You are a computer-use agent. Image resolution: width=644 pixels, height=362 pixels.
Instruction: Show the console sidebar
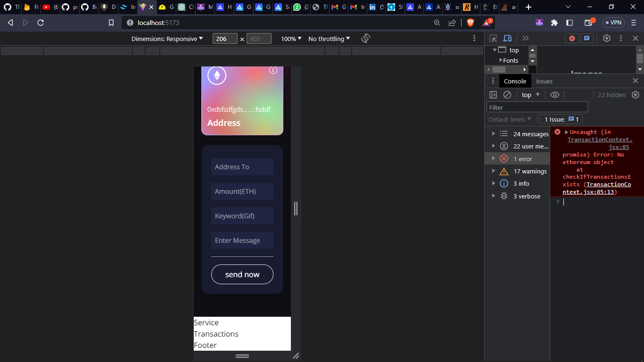pos(493,95)
